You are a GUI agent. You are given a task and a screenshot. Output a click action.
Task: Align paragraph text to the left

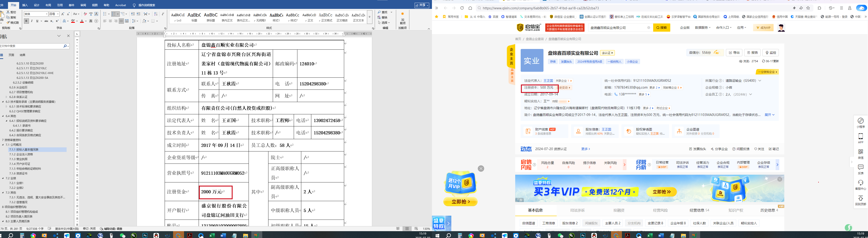105,21
